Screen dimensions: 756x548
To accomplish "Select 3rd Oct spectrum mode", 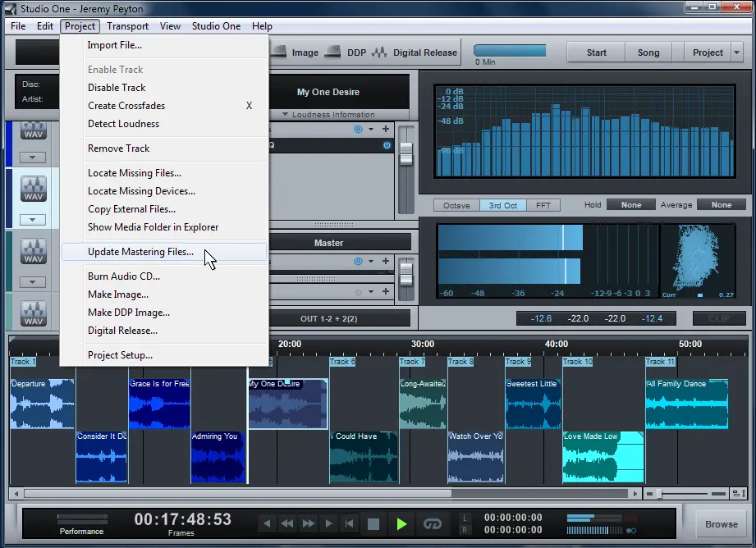I will pyautogui.click(x=503, y=205).
